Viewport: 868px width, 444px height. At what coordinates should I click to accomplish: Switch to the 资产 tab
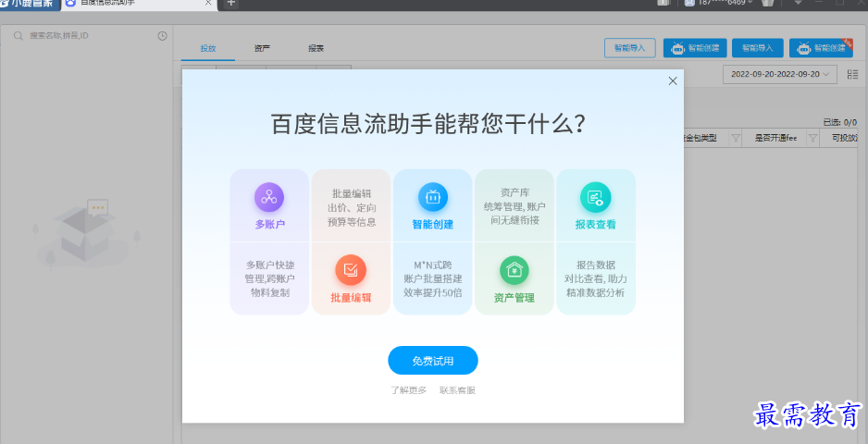point(263,48)
